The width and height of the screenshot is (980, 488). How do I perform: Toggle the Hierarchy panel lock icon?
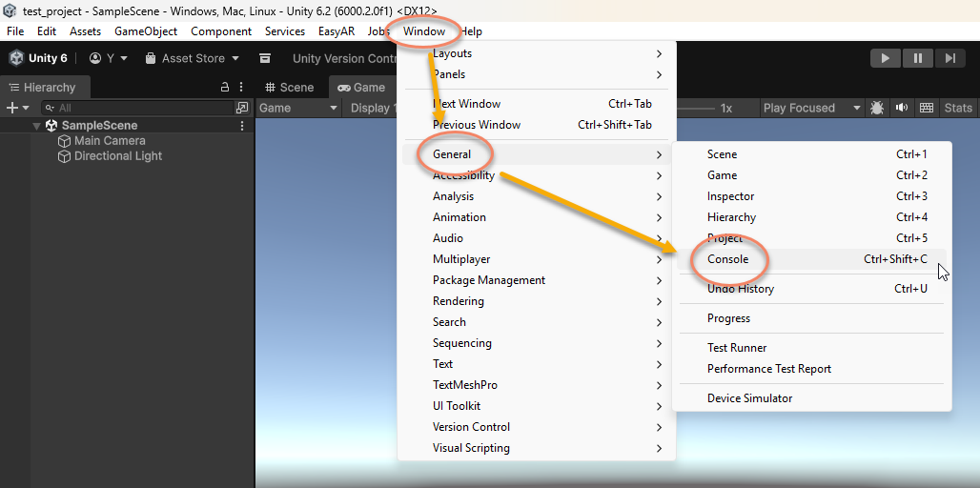pyautogui.click(x=225, y=87)
